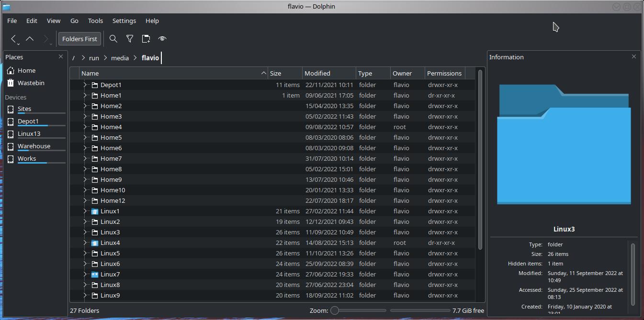
Task: Click the Information panel scrollbar
Action: click(x=633, y=274)
